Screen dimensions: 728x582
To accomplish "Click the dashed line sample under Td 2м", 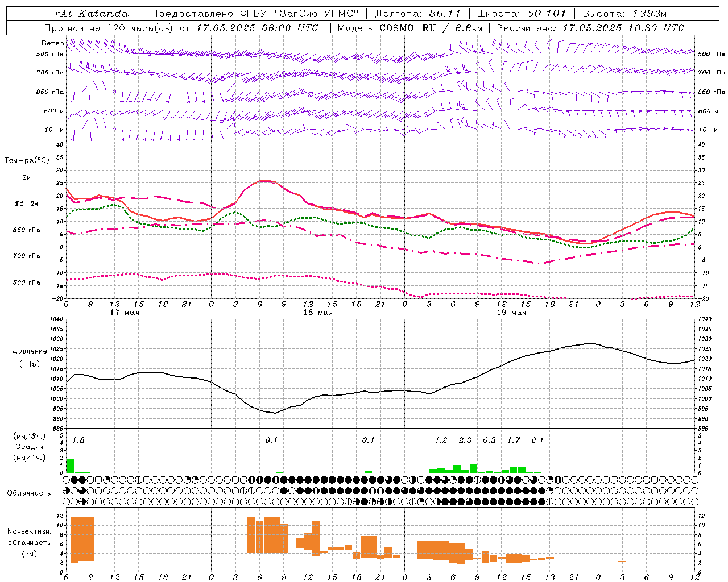I will tap(26, 210).
